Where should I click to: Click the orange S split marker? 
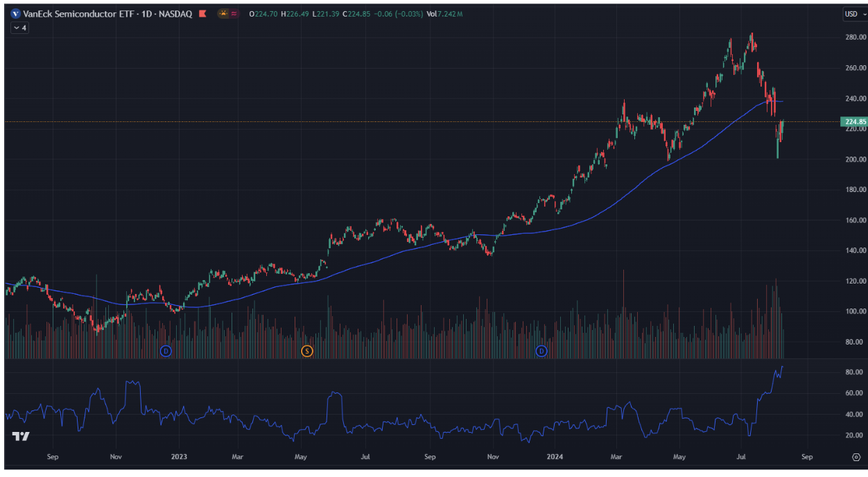(307, 351)
